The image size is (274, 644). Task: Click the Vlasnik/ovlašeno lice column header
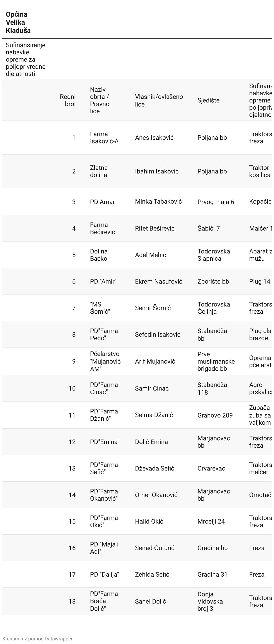159,100
